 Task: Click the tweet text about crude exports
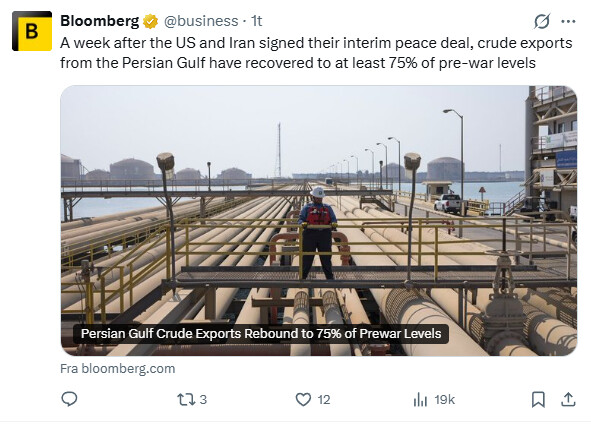316,53
